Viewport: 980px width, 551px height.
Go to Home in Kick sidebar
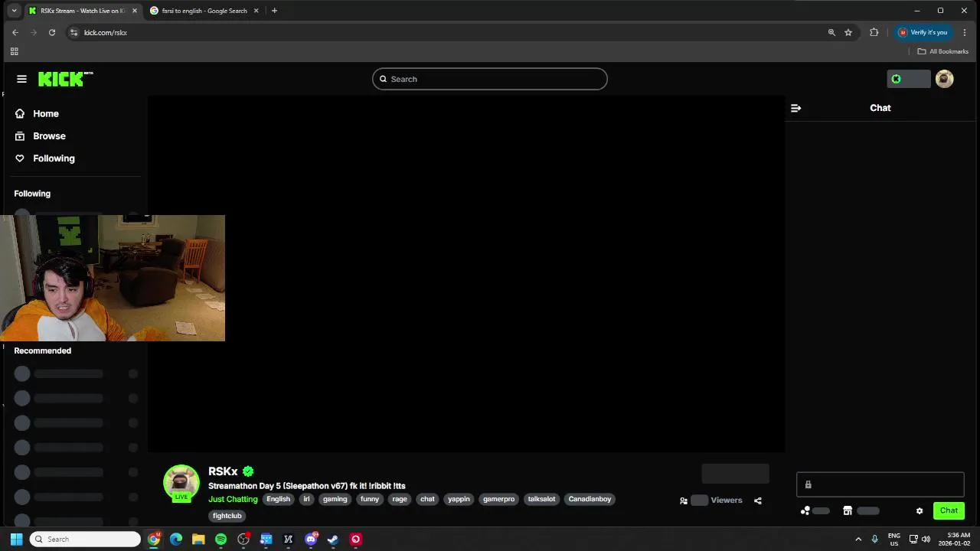click(46, 113)
